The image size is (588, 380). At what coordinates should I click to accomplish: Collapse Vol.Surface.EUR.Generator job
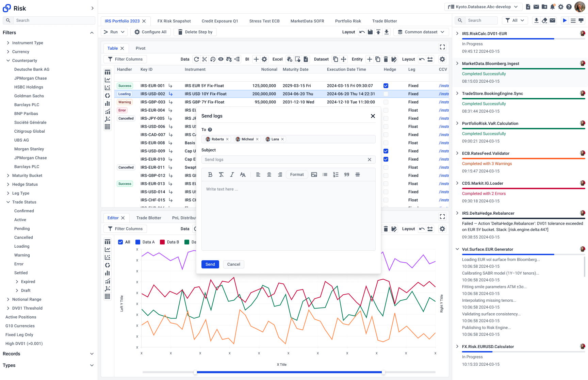pos(457,249)
